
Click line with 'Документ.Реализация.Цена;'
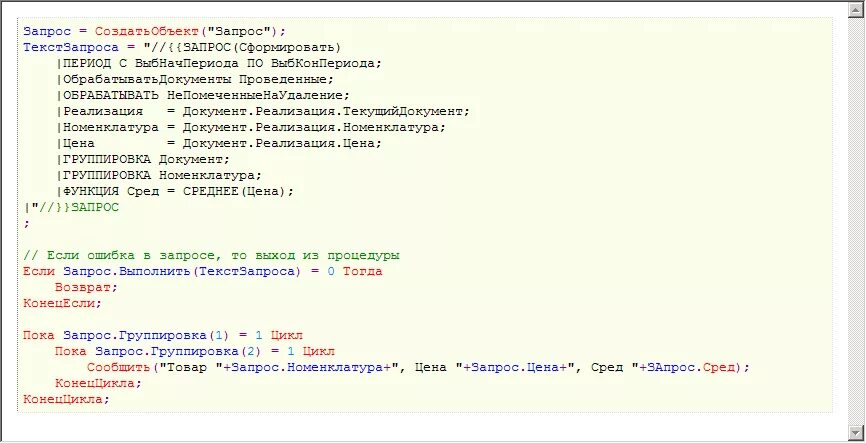[x=219, y=143]
